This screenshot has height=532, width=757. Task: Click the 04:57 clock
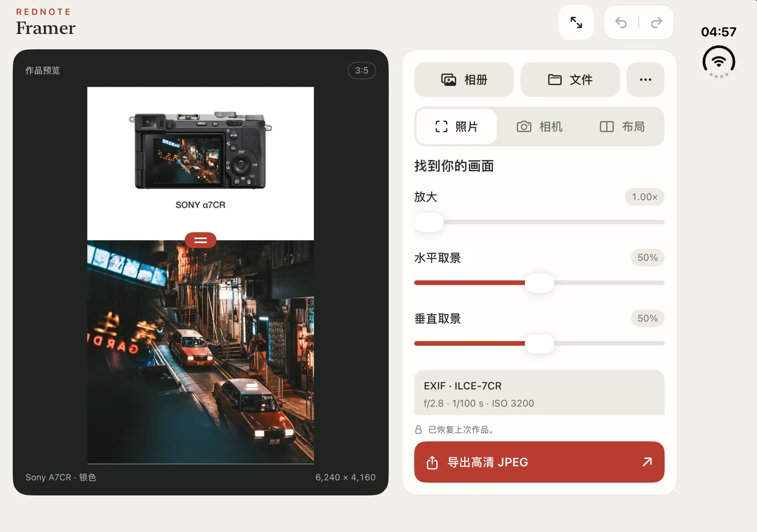(719, 32)
